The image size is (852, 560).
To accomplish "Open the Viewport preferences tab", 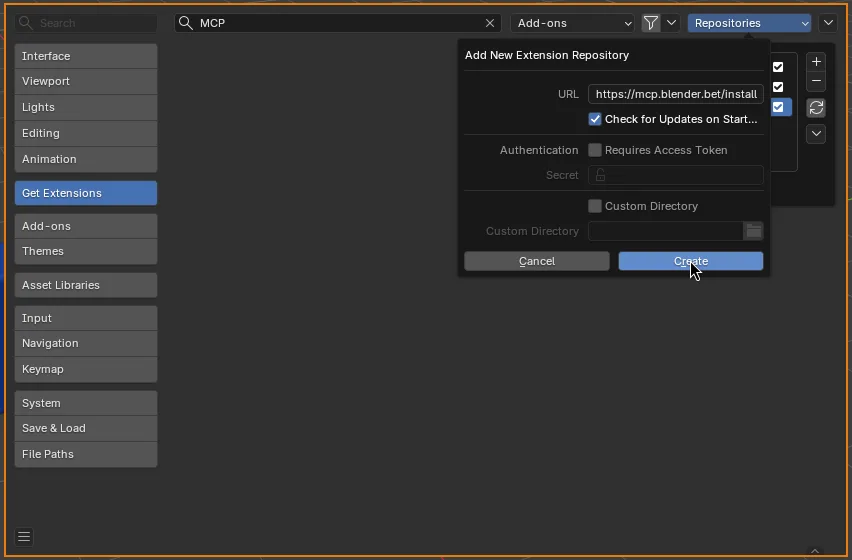I will pyautogui.click(x=86, y=81).
